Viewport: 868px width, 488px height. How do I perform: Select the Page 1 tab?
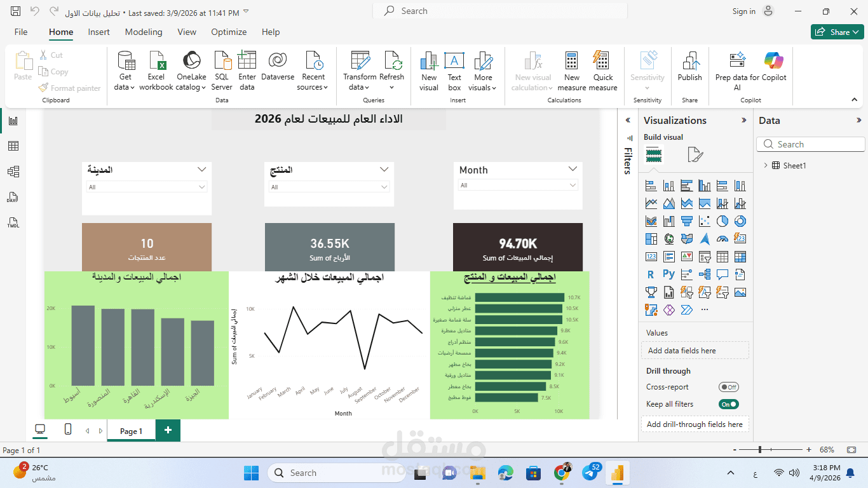coord(131,431)
